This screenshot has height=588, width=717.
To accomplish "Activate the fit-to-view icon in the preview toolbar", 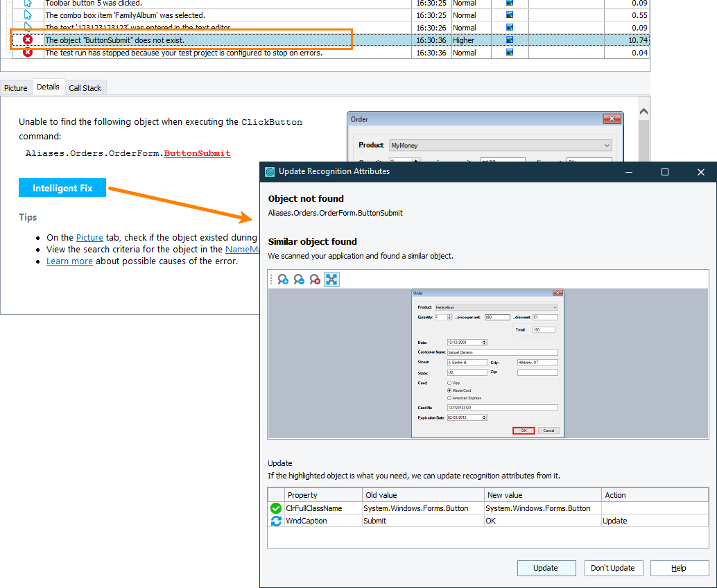I will click(x=331, y=279).
